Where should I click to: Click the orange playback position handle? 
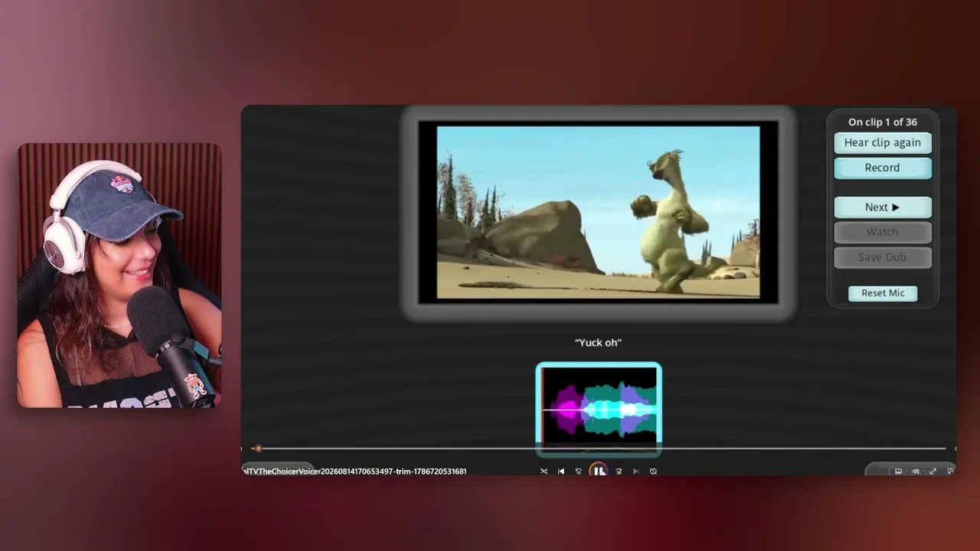[258, 448]
